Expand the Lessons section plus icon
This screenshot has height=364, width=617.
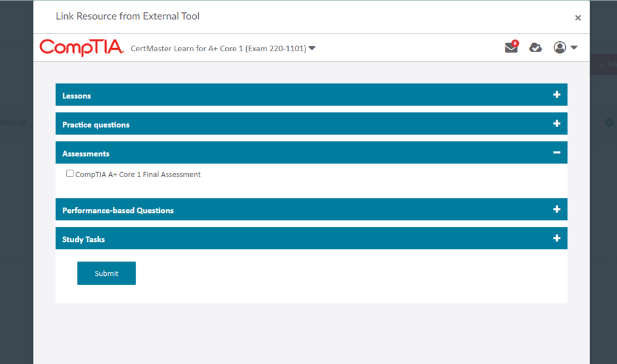click(557, 94)
